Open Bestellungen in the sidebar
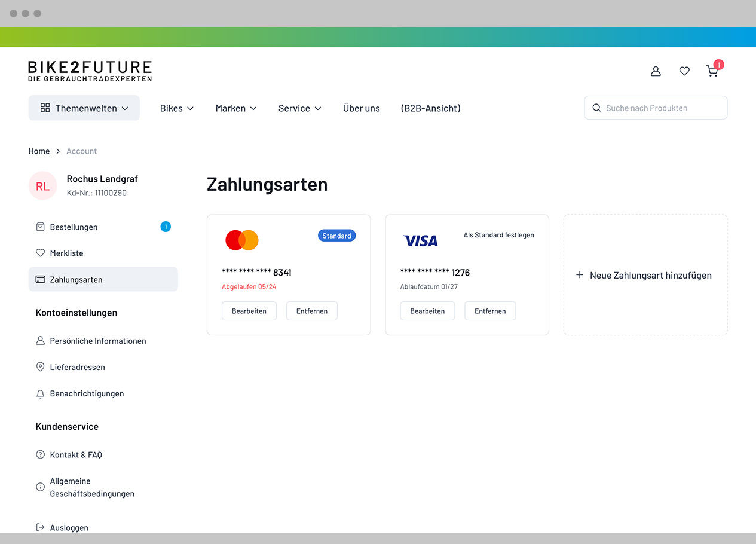Screen dimensions: 756x544 coord(74,227)
